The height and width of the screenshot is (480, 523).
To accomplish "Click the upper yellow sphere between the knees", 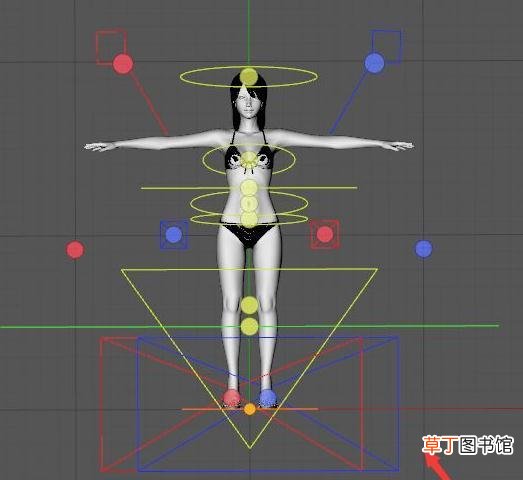I will (x=249, y=305).
